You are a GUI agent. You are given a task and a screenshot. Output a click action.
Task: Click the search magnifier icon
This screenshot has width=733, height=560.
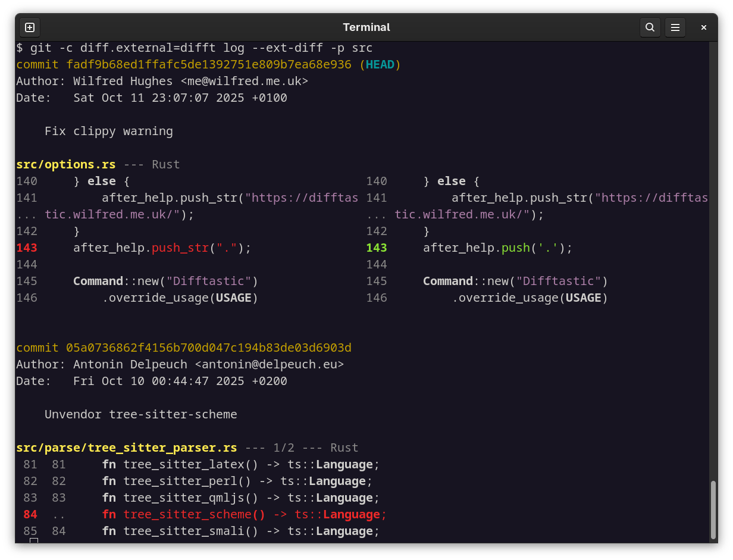[x=650, y=27]
